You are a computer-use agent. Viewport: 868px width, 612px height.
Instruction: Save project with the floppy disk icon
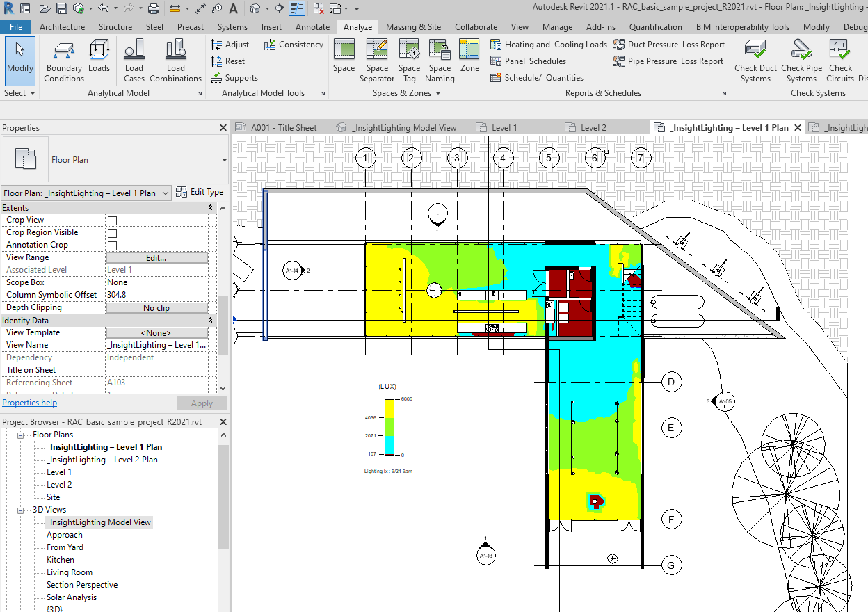[x=62, y=8]
